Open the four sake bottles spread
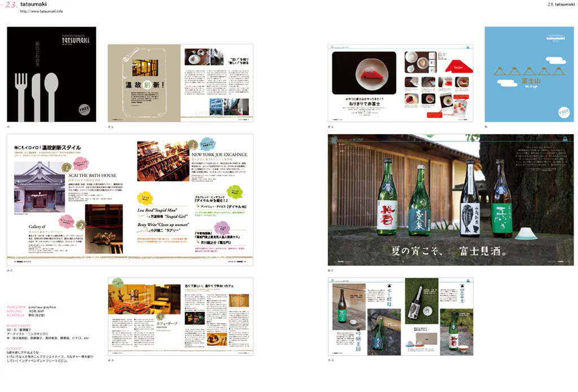Image resolution: width=578 pixels, height=392 pixels. pos(450,200)
